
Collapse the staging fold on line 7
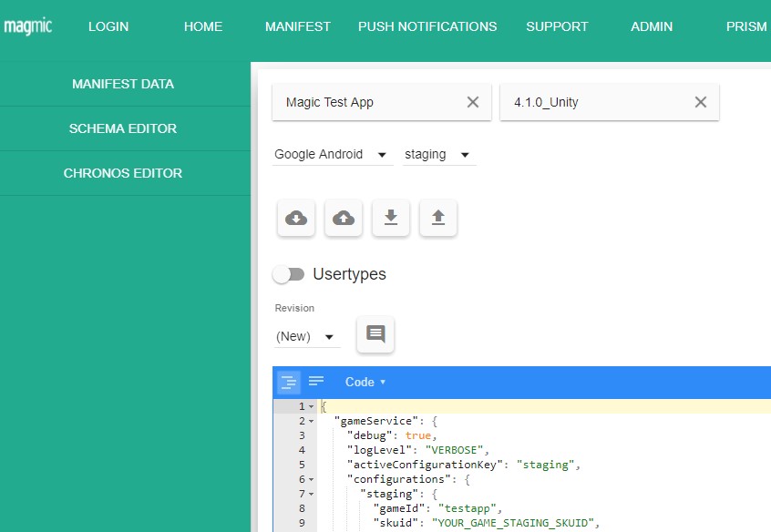(x=311, y=494)
